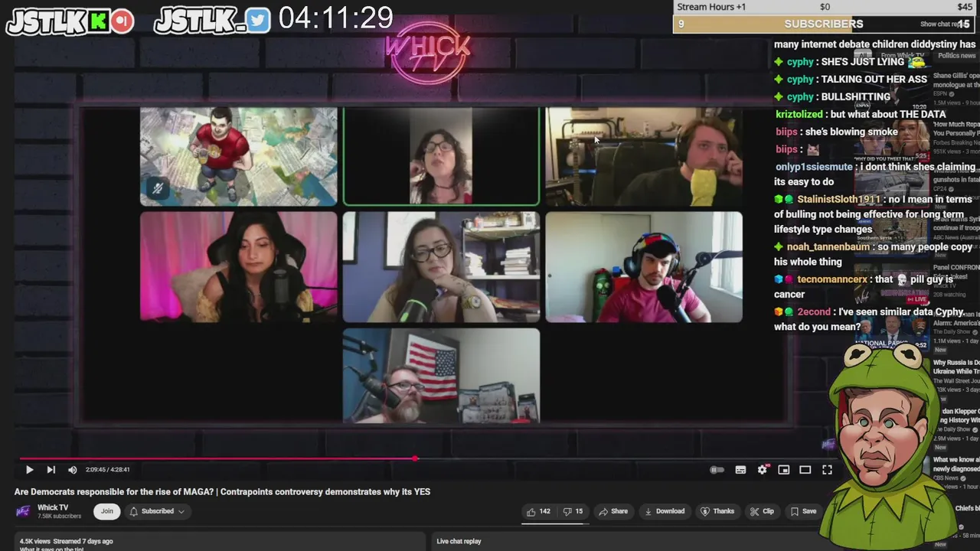This screenshot has height=551, width=980.
Task: Enable theater mode view
Action: pyautogui.click(x=805, y=470)
